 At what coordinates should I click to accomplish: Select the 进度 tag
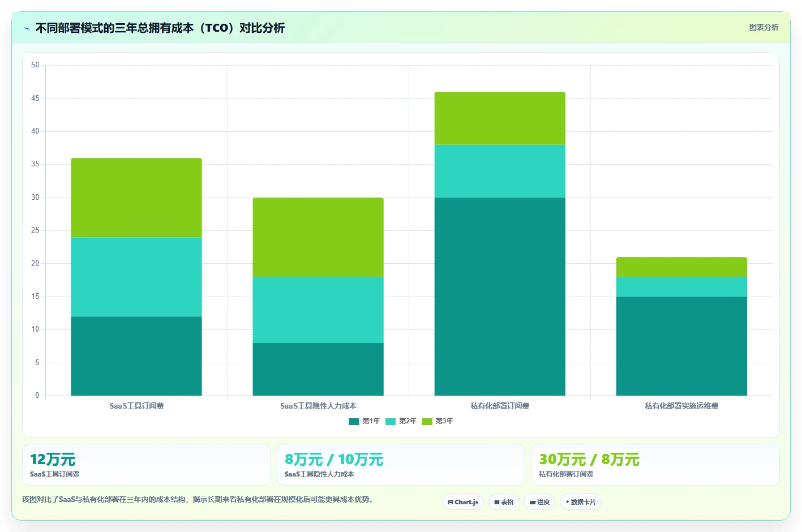pos(539,502)
